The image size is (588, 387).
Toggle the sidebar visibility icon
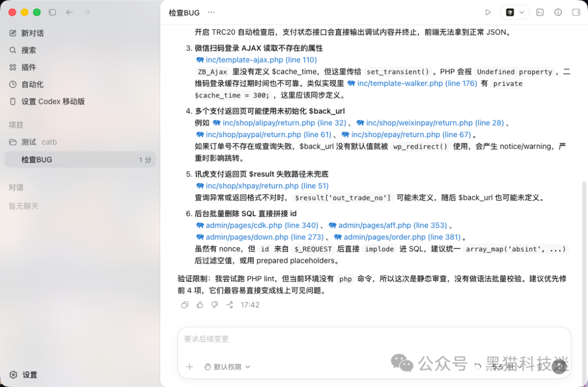(x=52, y=13)
